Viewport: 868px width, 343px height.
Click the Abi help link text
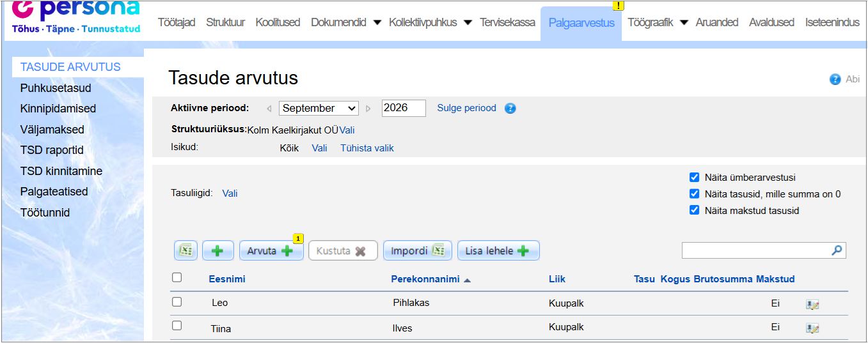point(853,79)
